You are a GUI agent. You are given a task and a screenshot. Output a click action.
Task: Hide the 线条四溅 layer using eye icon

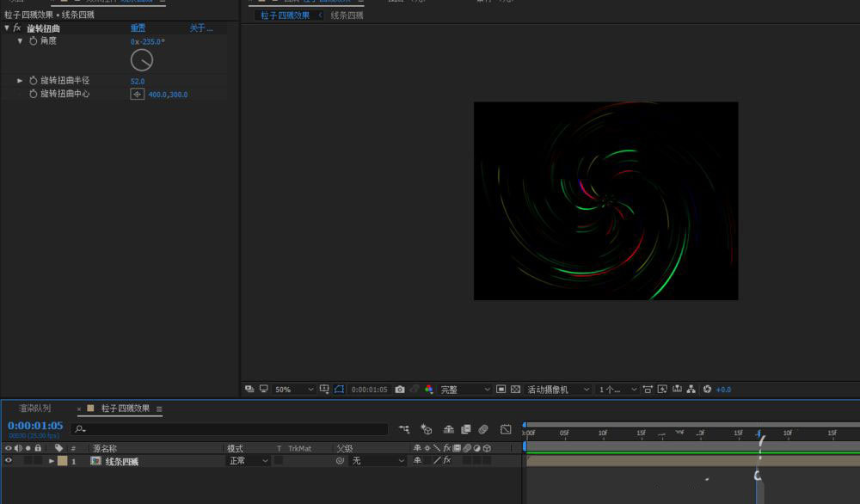9,461
